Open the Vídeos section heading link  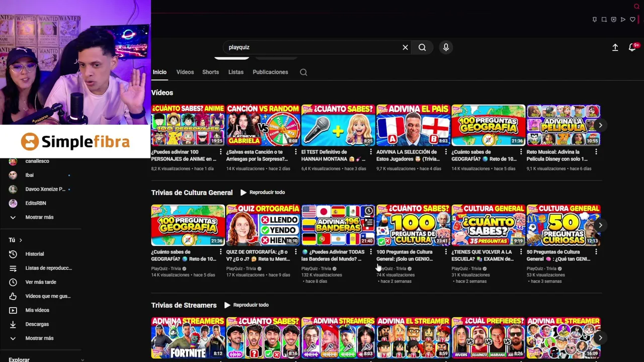click(162, 93)
